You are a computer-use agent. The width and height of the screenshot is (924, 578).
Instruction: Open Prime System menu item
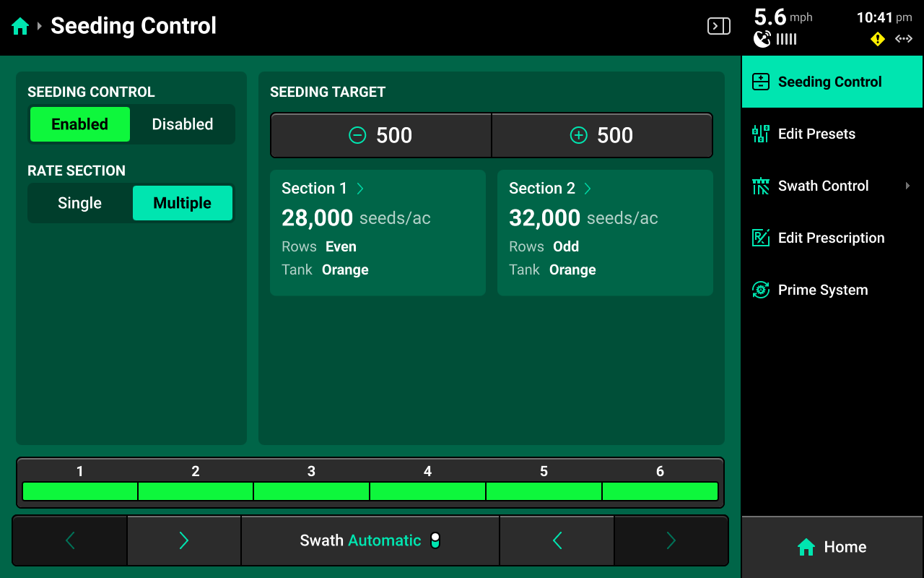click(832, 290)
